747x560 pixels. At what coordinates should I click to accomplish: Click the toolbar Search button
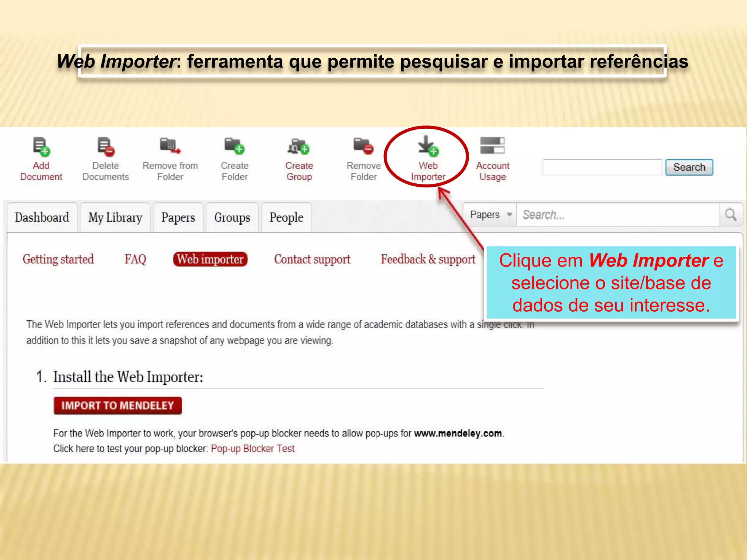(689, 167)
